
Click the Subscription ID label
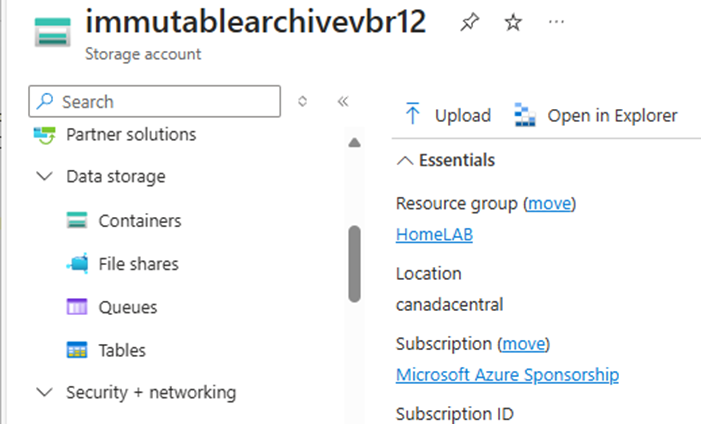pos(455,414)
